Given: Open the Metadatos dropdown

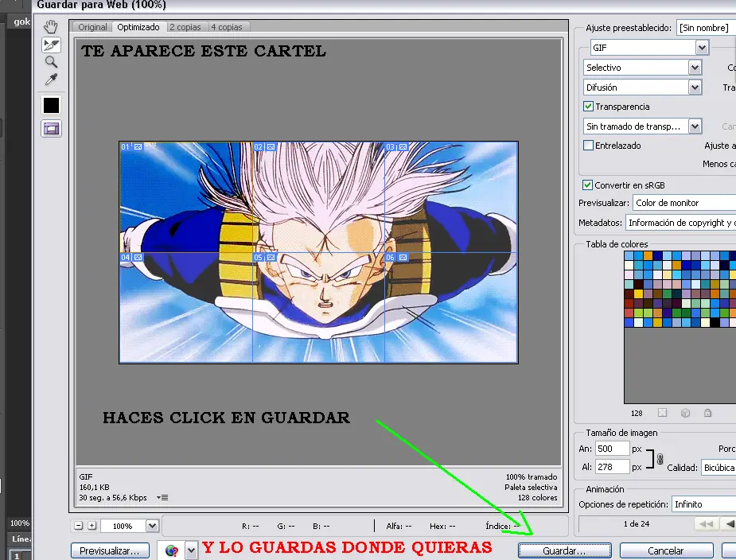Looking at the screenshot, I should coord(680,223).
